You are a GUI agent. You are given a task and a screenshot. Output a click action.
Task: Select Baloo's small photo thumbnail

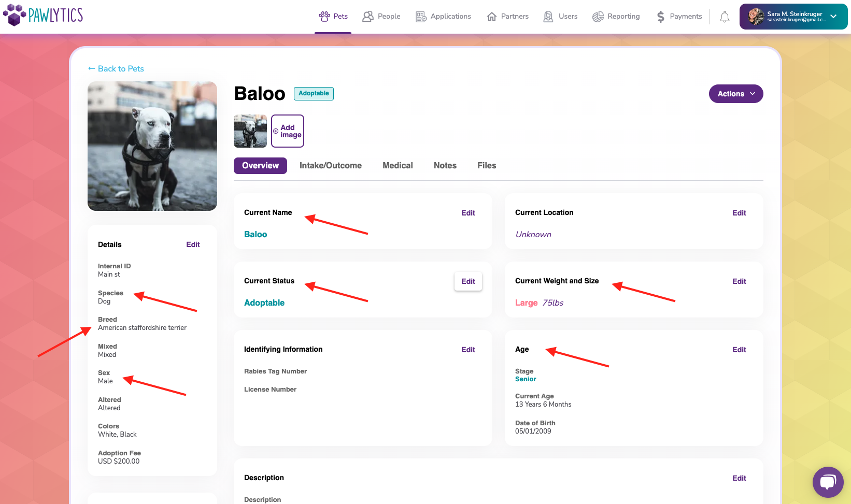[250, 131]
